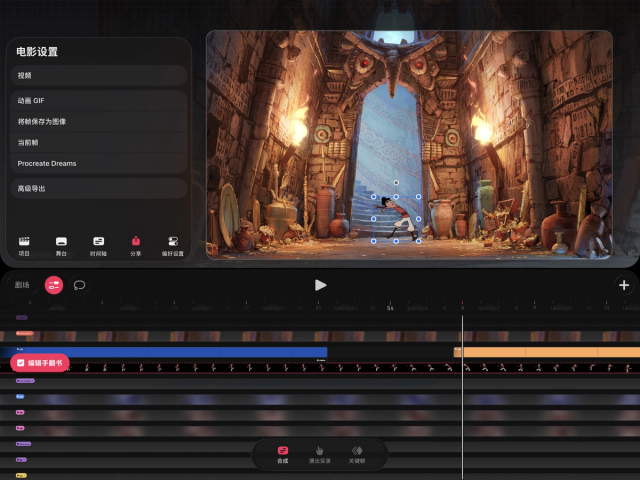Click the pink timeline edit mode icon

[54, 285]
